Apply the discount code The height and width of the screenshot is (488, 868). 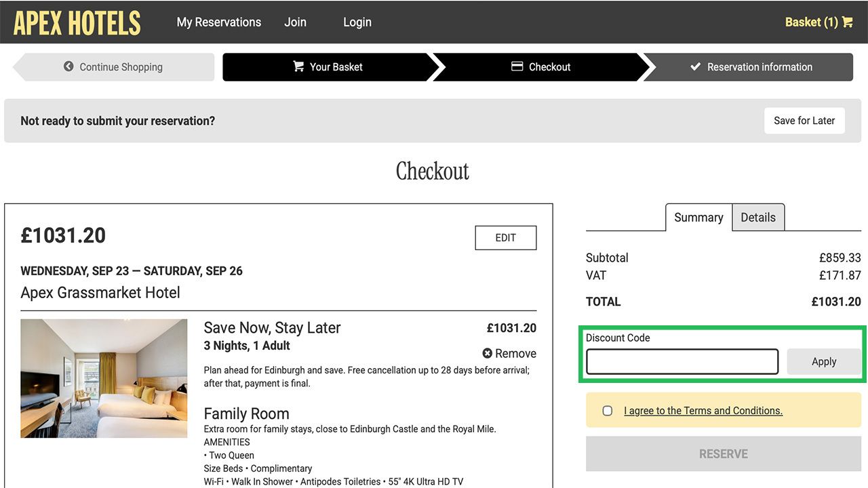coord(824,362)
